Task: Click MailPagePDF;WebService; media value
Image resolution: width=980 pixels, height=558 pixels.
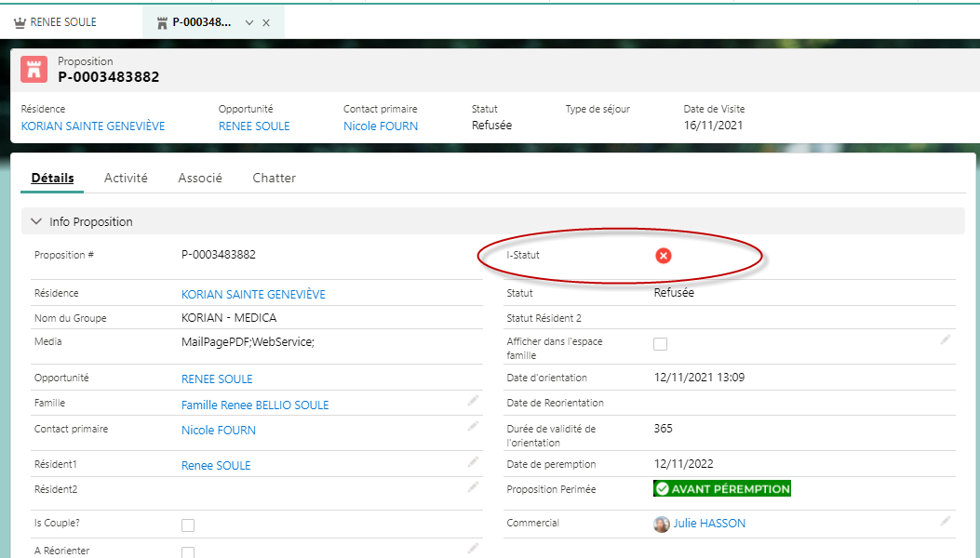Action: pos(248,342)
